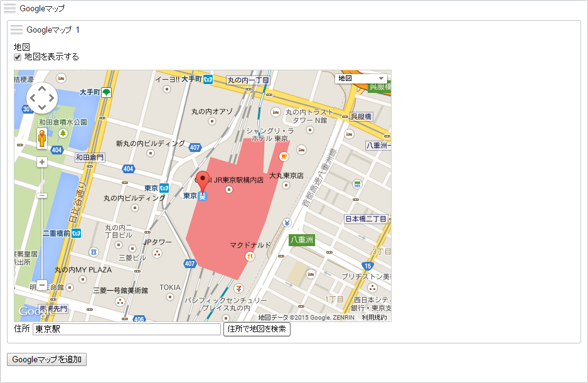Pan the map down with the arrow control
Image resolution: width=588 pixels, height=383 pixels.
[x=42, y=107]
